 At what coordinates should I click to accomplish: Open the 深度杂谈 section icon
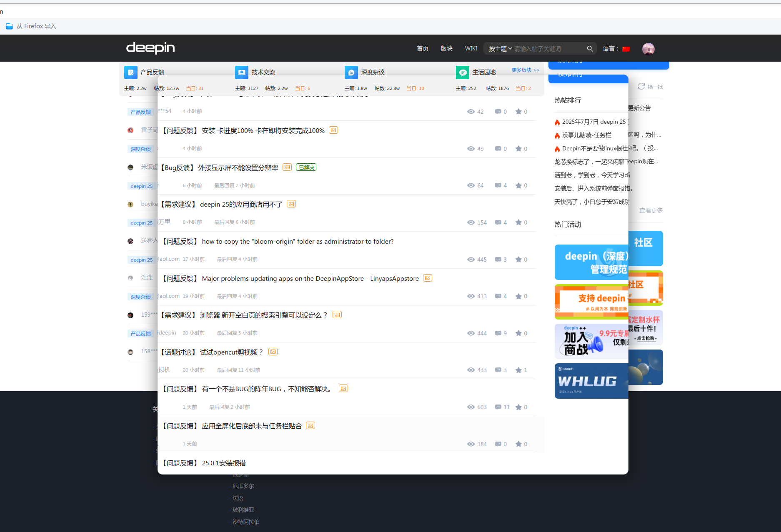point(351,72)
